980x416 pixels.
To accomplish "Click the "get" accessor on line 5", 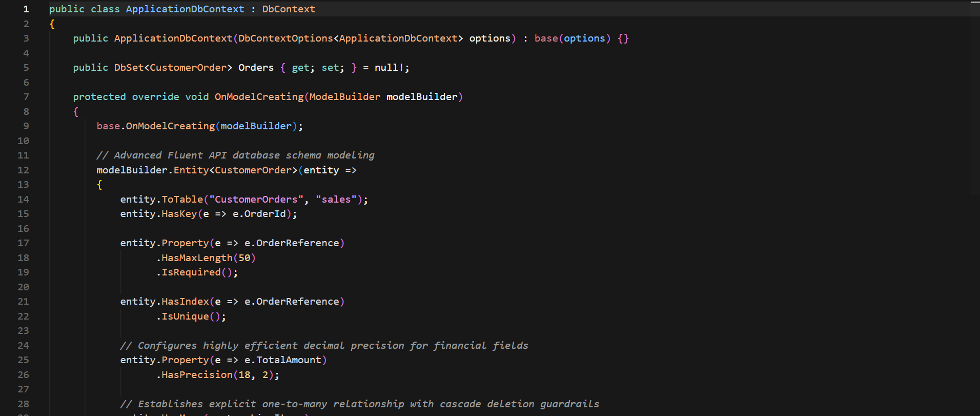I will tap(300, 68).
